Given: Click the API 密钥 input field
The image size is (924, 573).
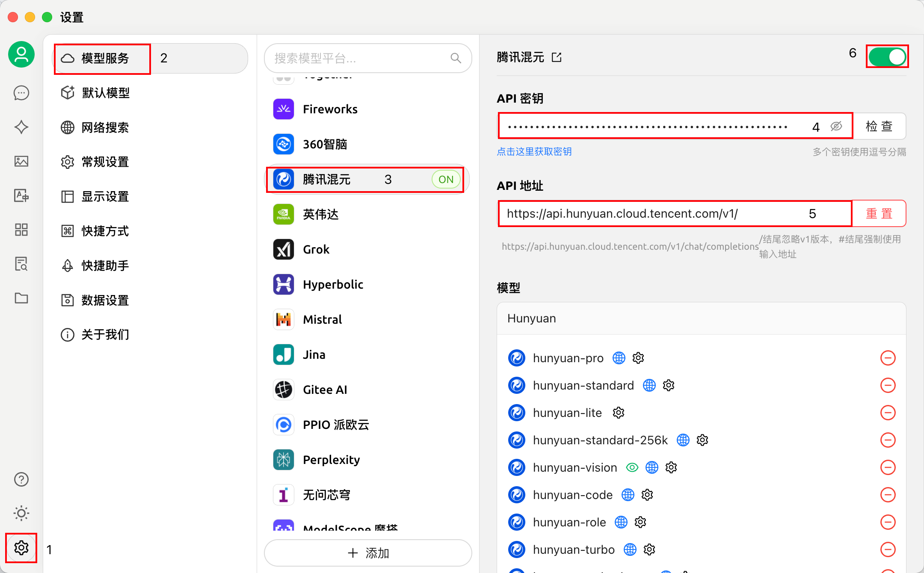Looking at the screenshot, I should [x=675, y=126].
